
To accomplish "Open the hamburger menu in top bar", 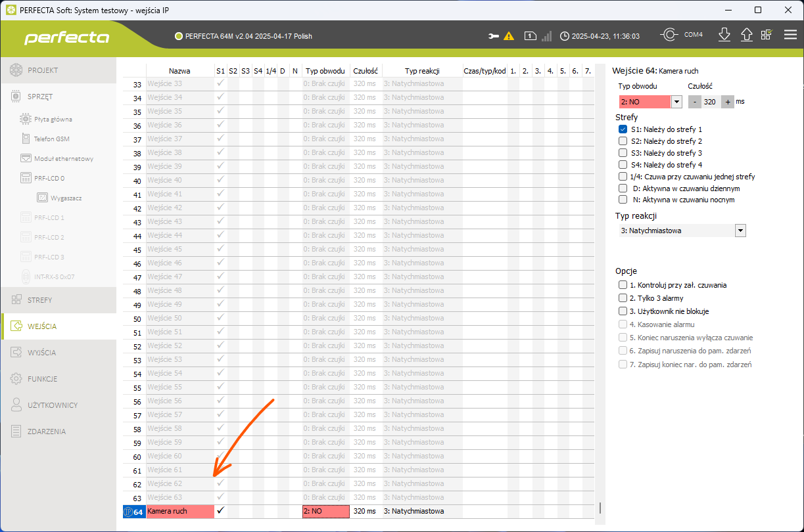I will point(790,35).
